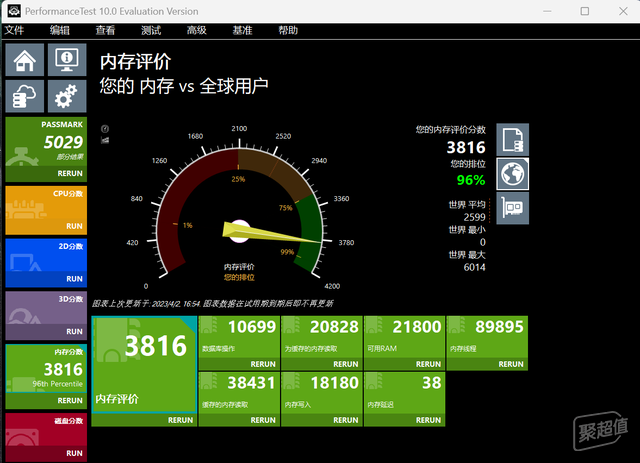Run the 3D分数 test

(74, 332)
